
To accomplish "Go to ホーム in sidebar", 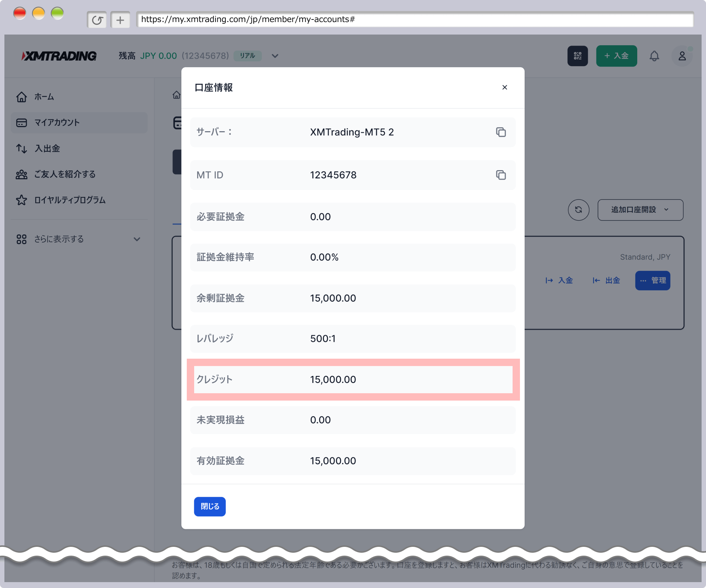I will click(x=79, y=97).
